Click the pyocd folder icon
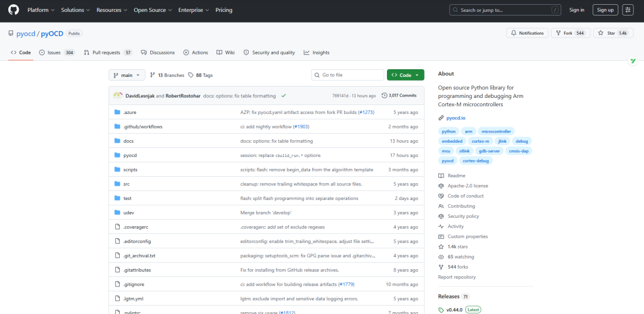This screenshot has height=314, width=644. [x=117, y=155]
